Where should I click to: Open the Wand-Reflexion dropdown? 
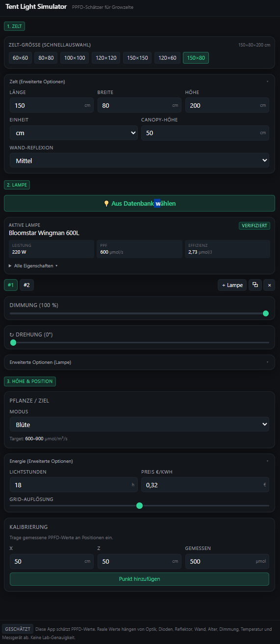click(139, 160)
